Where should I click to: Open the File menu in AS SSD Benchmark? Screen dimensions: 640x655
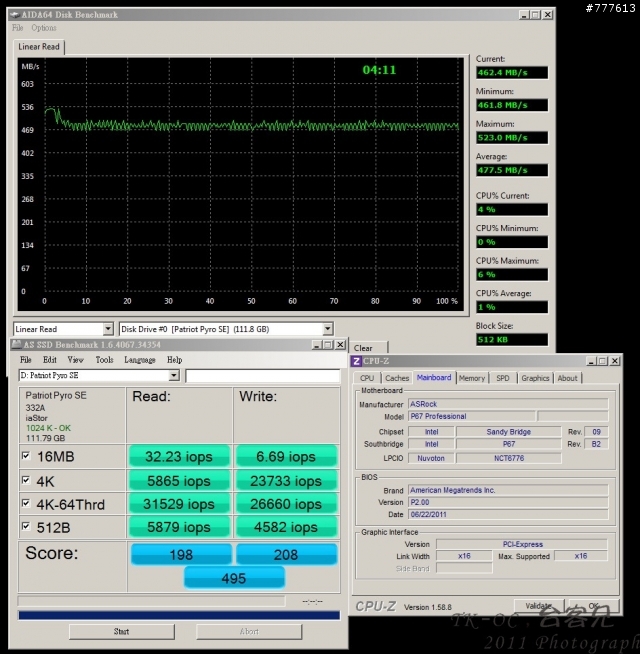pyautogui.click(x=25, y=360)
